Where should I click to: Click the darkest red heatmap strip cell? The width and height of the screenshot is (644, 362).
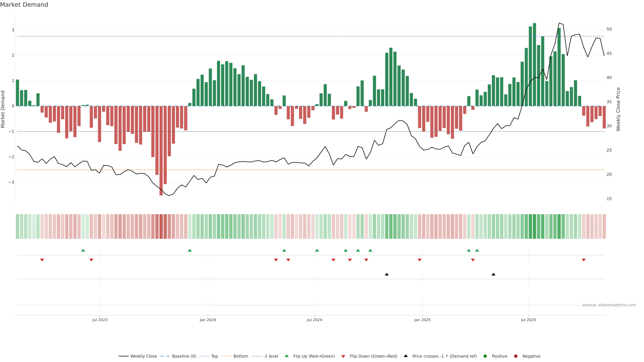coord(161,226)
